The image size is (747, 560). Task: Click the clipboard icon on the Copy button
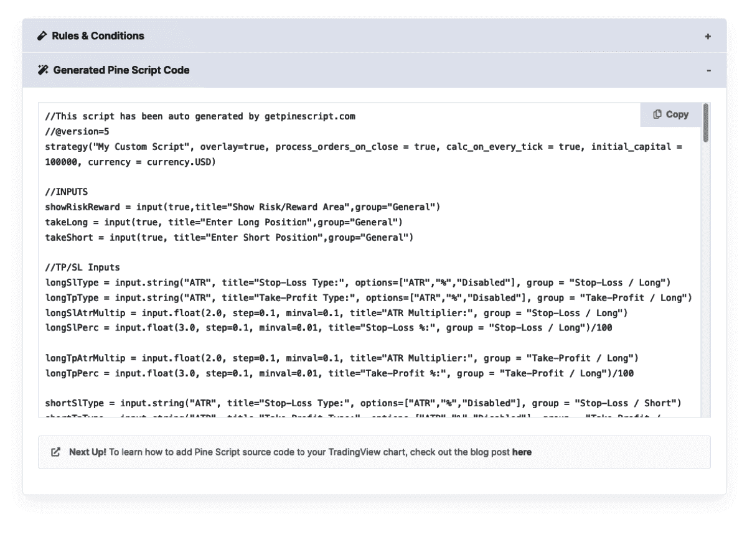[657, 114]
